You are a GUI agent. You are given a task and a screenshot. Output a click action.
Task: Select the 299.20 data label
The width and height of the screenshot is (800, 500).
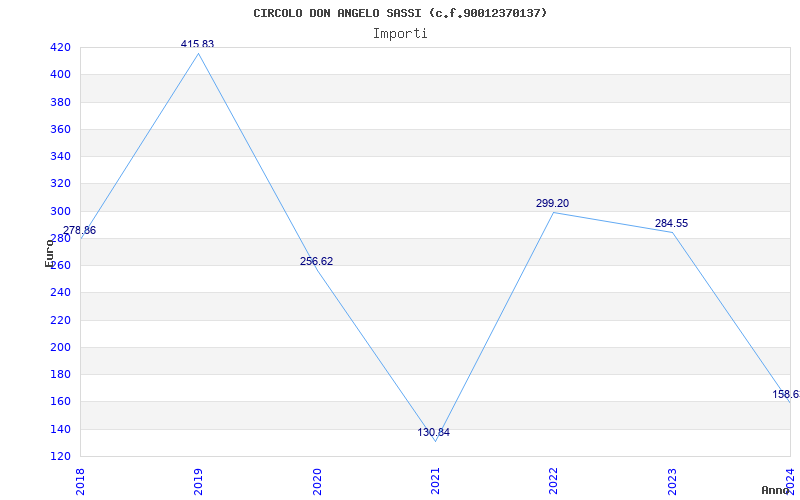pyautogui.click(x=553, y=203)
